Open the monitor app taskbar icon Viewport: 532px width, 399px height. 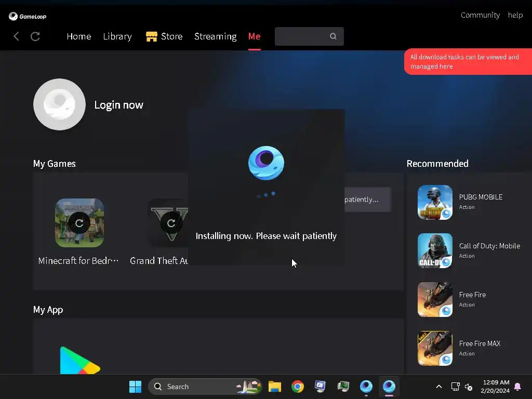[320, 387]
